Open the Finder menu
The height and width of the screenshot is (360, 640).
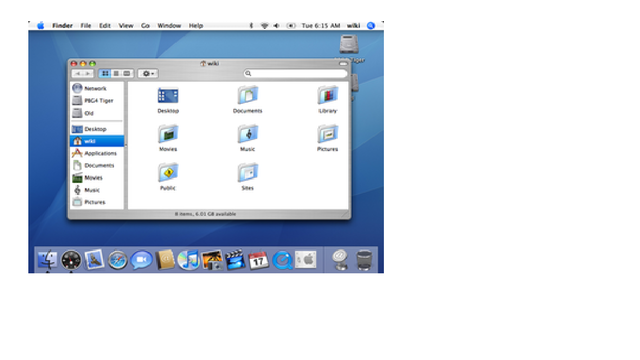(62, 26)
